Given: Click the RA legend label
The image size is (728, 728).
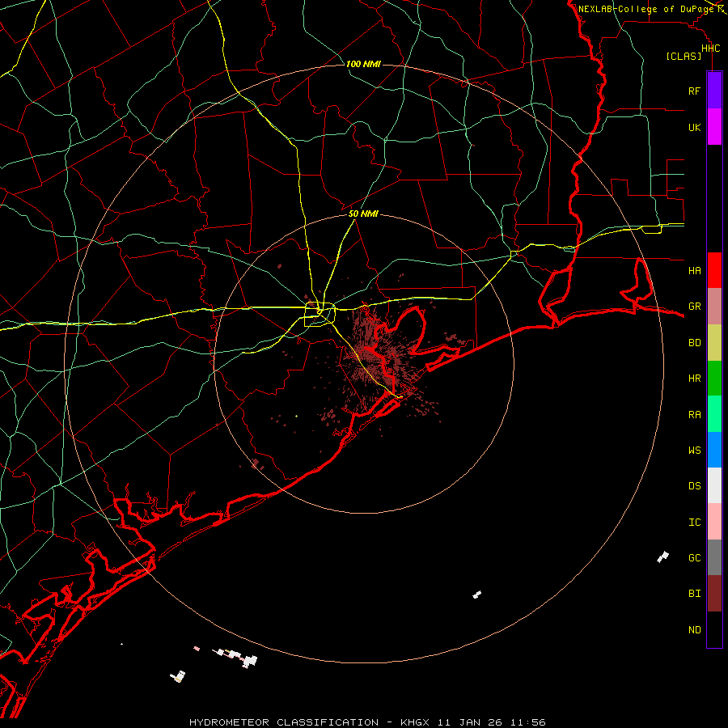Looking at the screenshot, I should pos(694,415).
